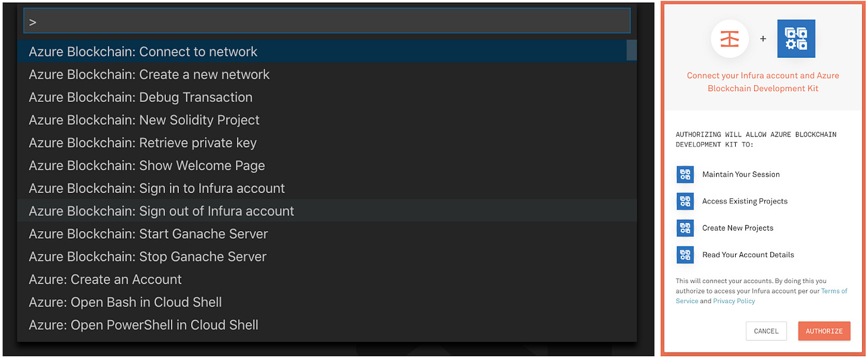Click the Azure Blockchain Development Kit logo

tap(796, 39)
